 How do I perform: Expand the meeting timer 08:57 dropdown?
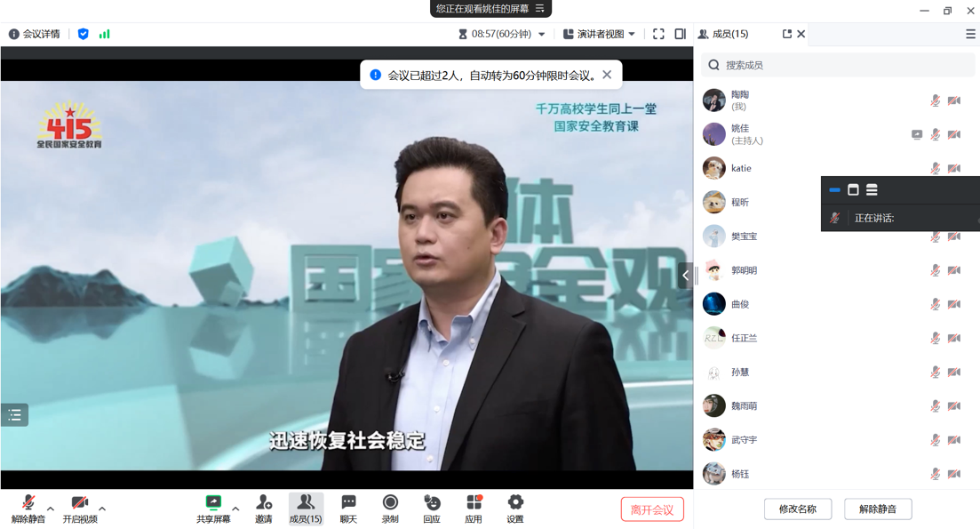click(542, 35)
